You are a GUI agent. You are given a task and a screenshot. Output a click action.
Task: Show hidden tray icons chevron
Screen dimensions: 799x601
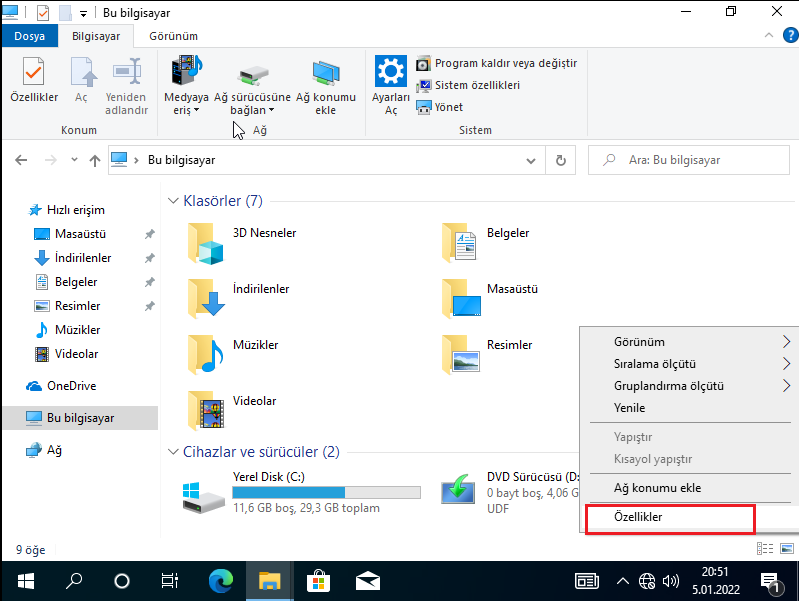pyautogui.click(x=622, y=581)
